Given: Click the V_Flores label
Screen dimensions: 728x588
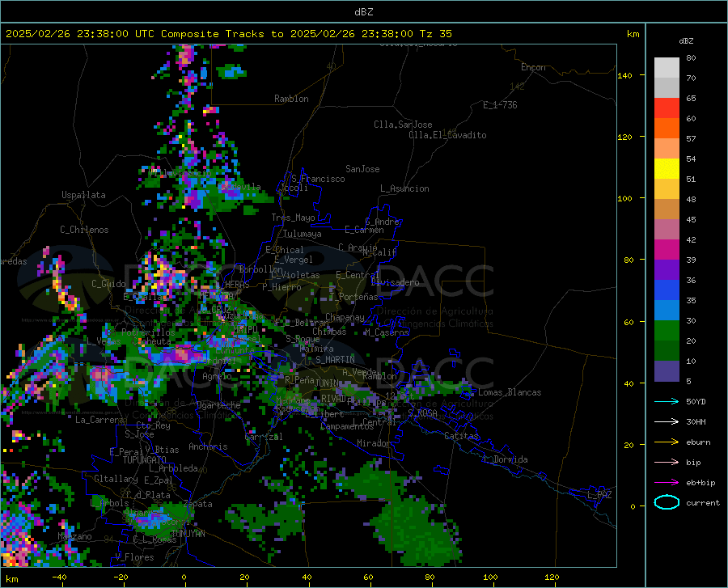Looking at the screenshot, I should click(134, 557).
